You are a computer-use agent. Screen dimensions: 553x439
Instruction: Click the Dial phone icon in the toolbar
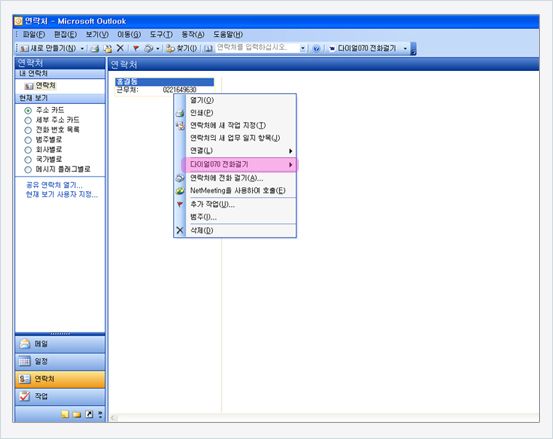pos(149,49)
